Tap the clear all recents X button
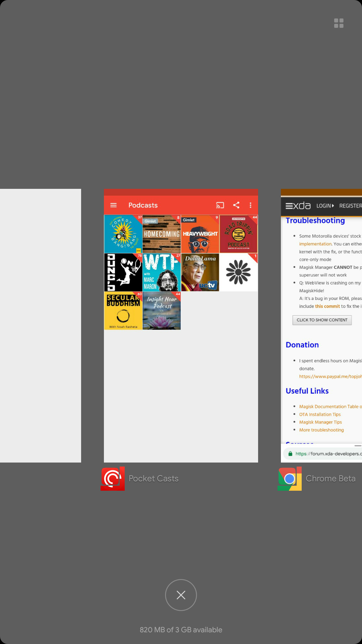This screenshot has height=644, width=362. click(181, 595)
